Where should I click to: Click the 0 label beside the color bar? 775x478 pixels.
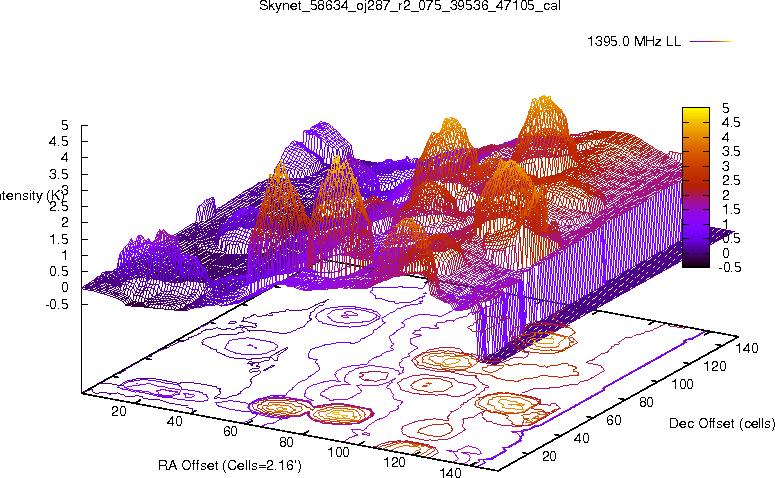(726, 253)
